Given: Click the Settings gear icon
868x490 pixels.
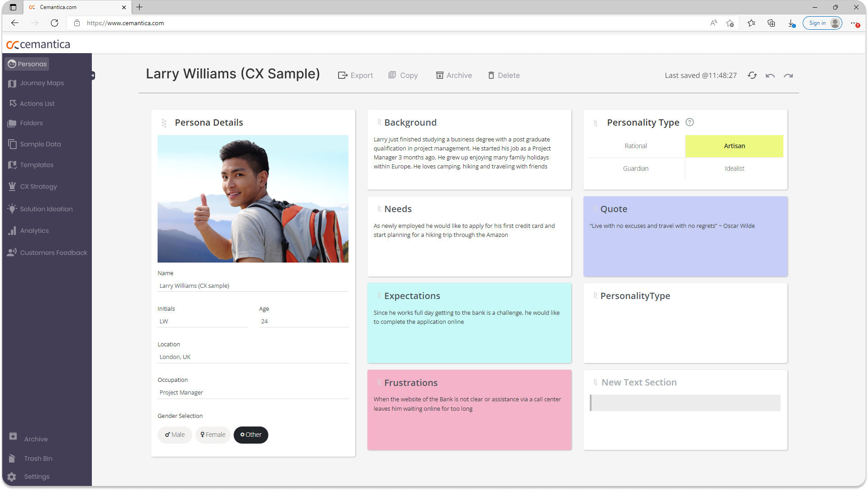Looking at the screenshot, I should 12,477.
